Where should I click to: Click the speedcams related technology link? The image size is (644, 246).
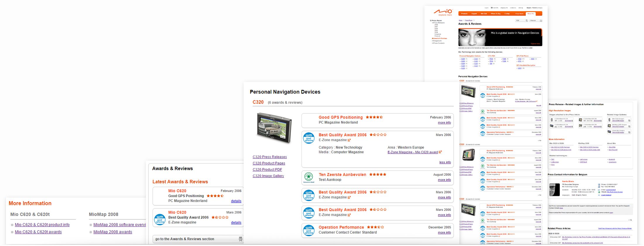point(613,162)
